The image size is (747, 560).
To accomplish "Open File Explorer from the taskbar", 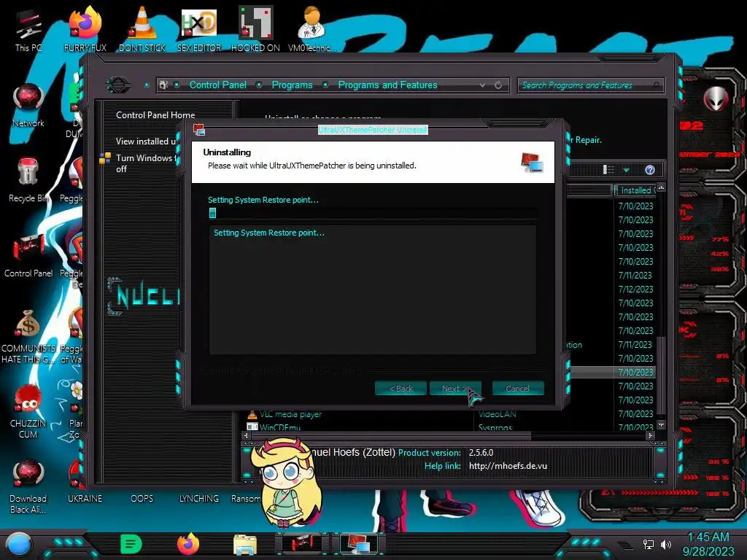I will (245, 545).
